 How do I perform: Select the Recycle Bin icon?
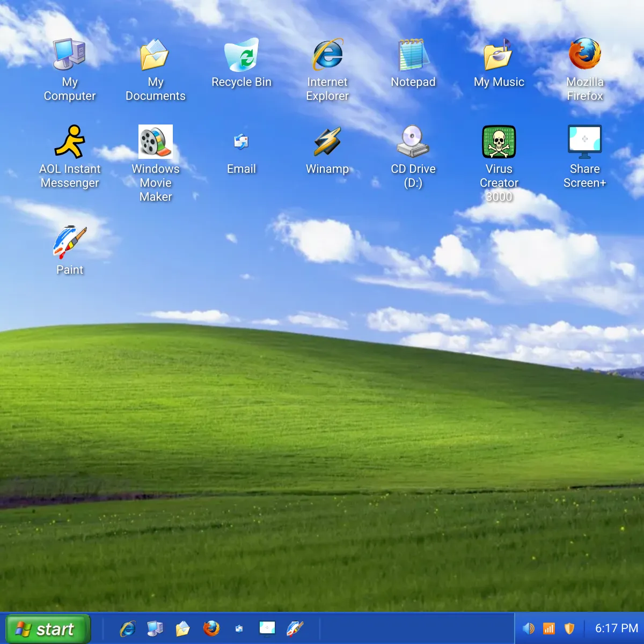[241, 55]
